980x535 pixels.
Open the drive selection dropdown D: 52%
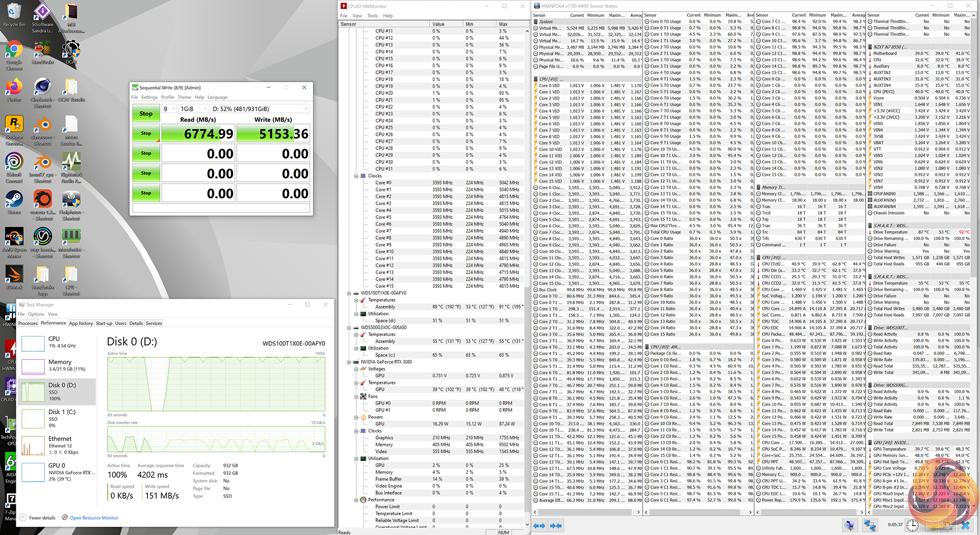click(260, 109)
